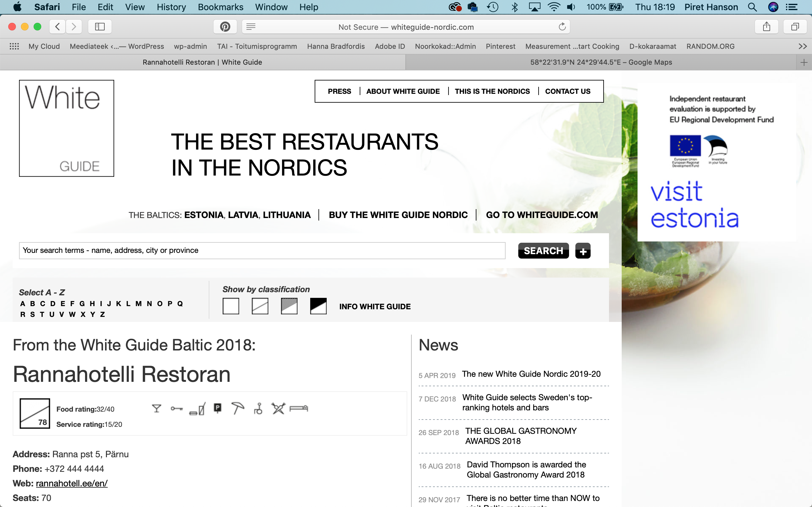Reload the page with refresh icon

click(x=562, y=27)
